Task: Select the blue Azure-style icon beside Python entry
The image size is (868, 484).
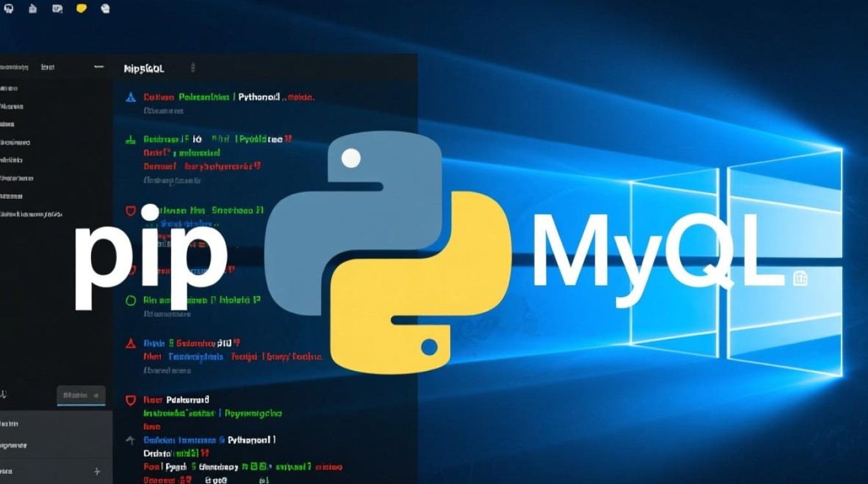Action: [129, 97]
